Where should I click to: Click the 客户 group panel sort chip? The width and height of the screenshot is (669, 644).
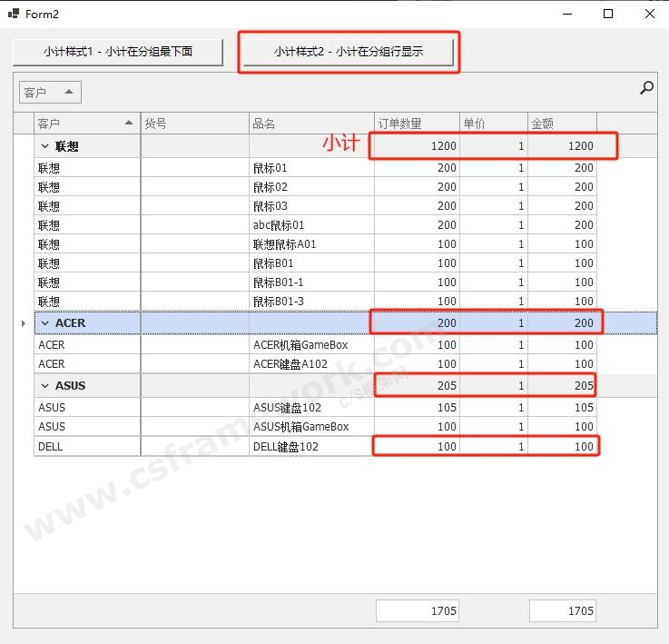click(x=50, y=92)
